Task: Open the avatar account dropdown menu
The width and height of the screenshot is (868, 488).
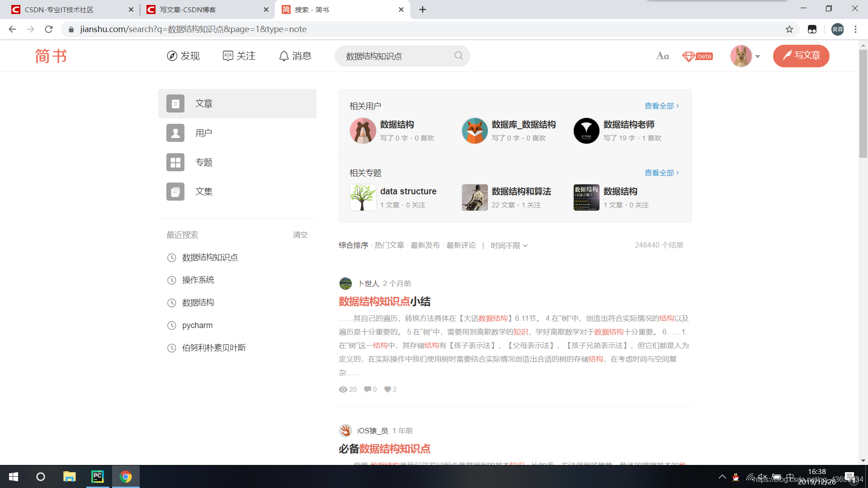Action: coord(745,56)
